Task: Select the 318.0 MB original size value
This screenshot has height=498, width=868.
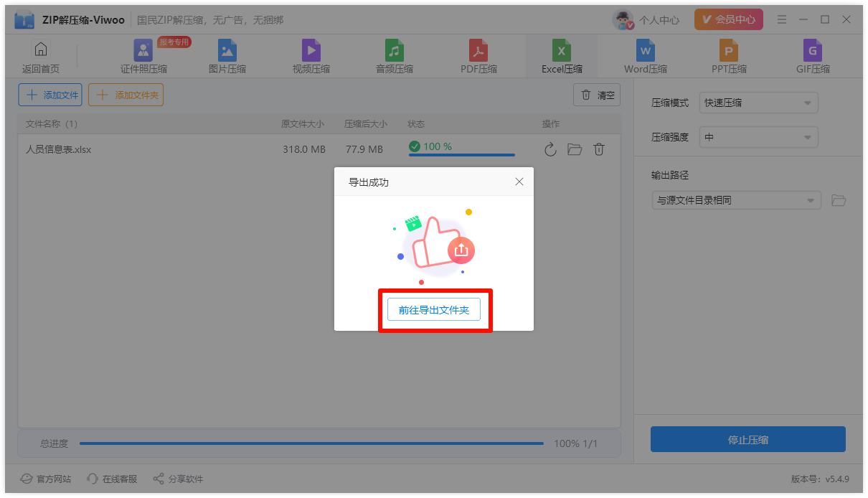Action: point(304,149)
